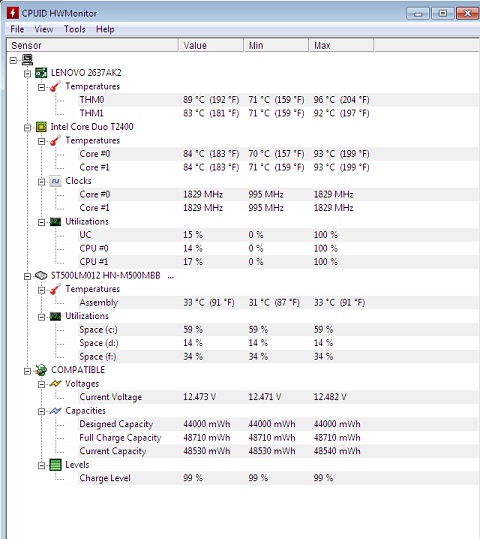Click the Intel Core Duo T2400 processor icon
Image resolution: width=480 pixels, height=539 pixels.
point(41,127)
